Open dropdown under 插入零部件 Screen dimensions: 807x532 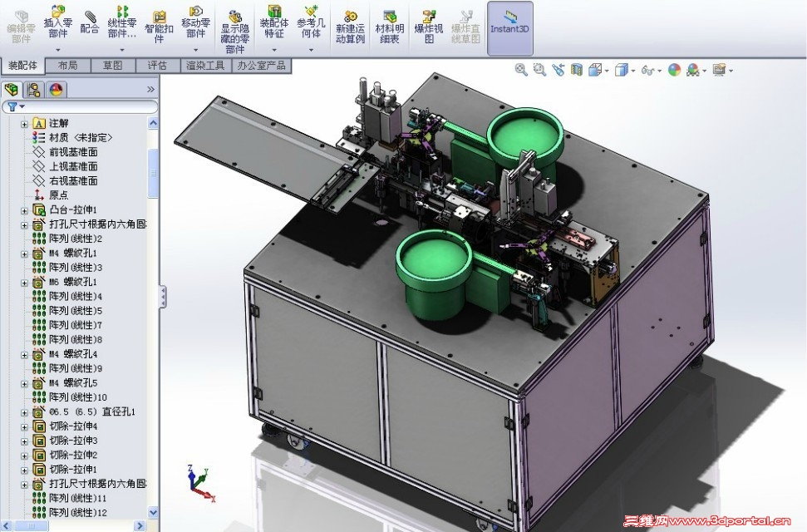tap(57, 50)
